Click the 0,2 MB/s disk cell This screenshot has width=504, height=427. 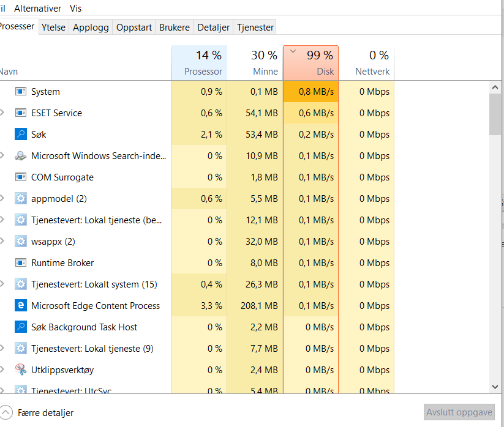pos(311,134)
